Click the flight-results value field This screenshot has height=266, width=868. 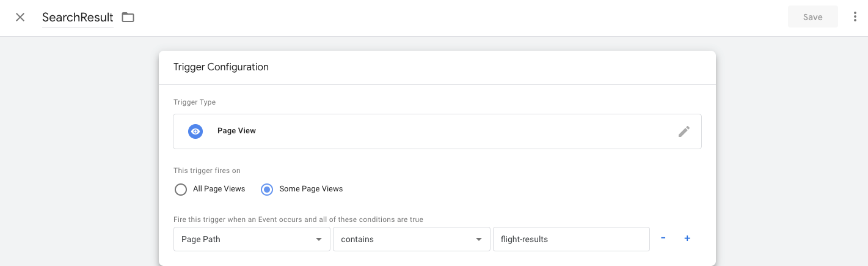pos(571,239)
